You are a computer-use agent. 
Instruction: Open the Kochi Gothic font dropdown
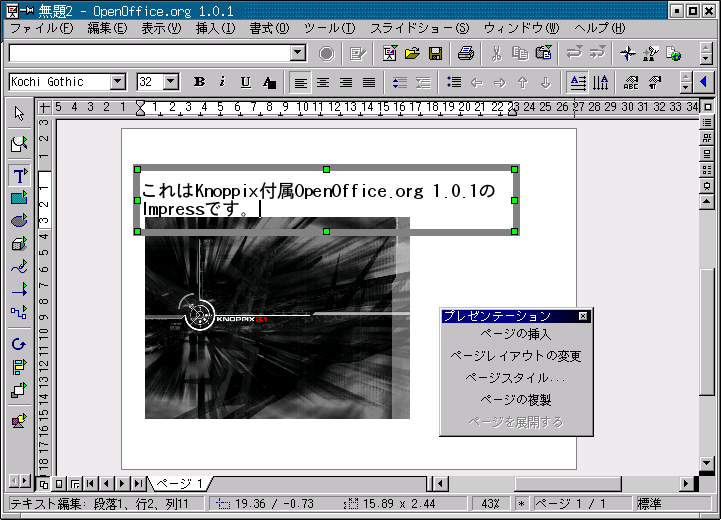click(x=118, y=82)
